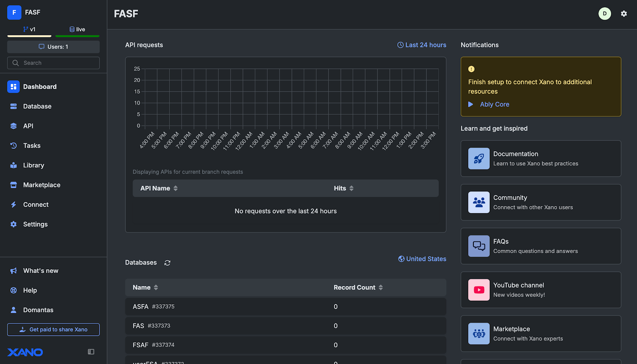
Task: Open Help in the sidebar
Action: point(53,290)
